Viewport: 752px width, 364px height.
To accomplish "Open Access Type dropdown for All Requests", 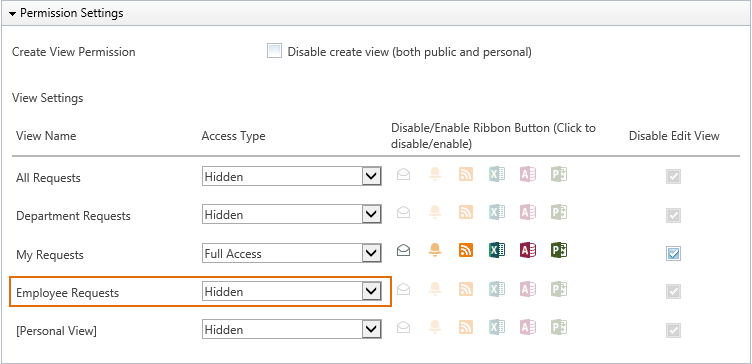I will click(292, 176).
